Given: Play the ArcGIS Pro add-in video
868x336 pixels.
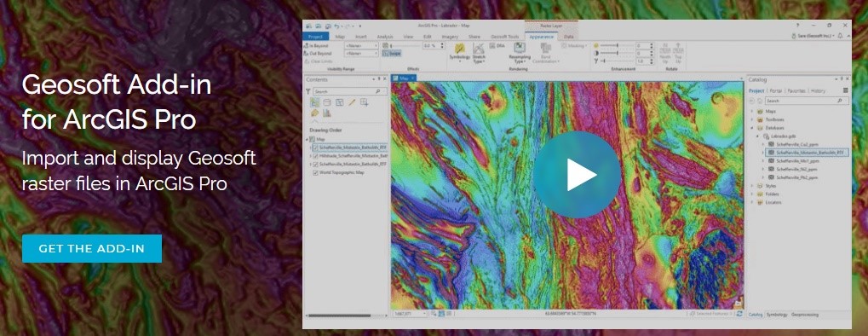Looking at the screenshot, I should point(577,175).
